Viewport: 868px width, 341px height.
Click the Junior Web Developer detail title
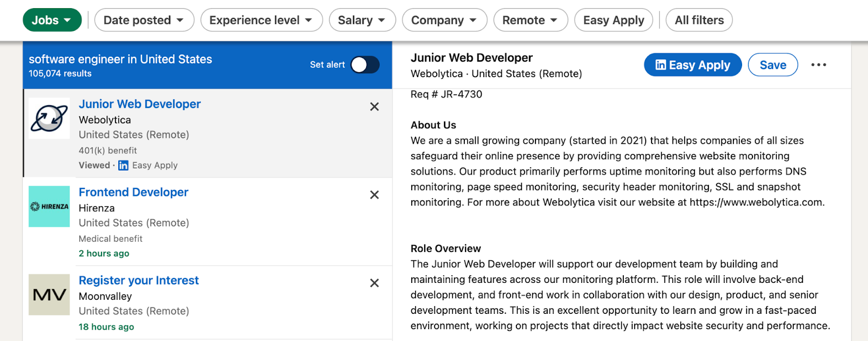click(x=471, y=58)
